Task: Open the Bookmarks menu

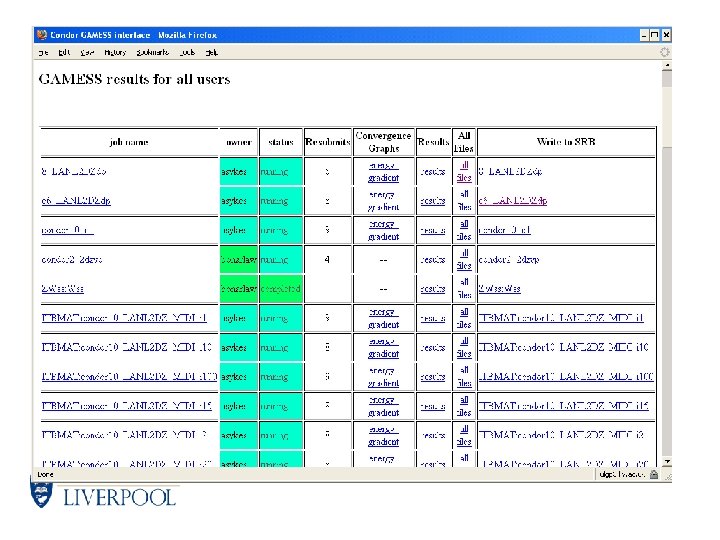Action: tap(152, 52)
